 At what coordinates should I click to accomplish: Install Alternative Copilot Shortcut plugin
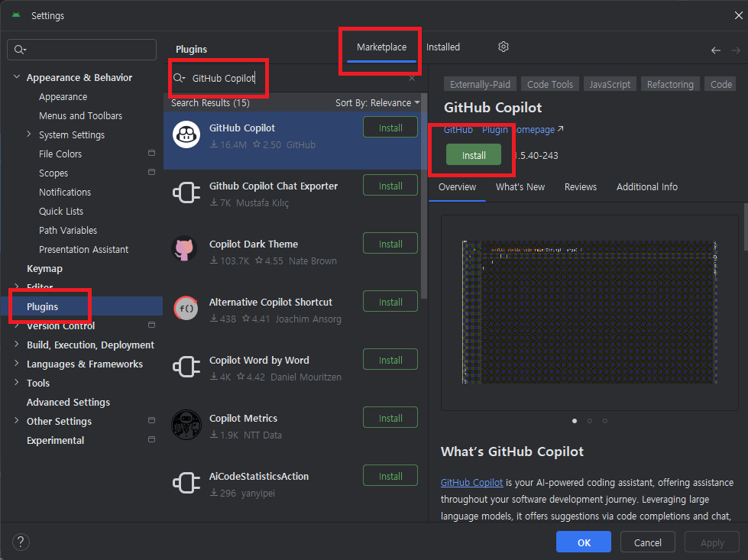coord(390,302)
